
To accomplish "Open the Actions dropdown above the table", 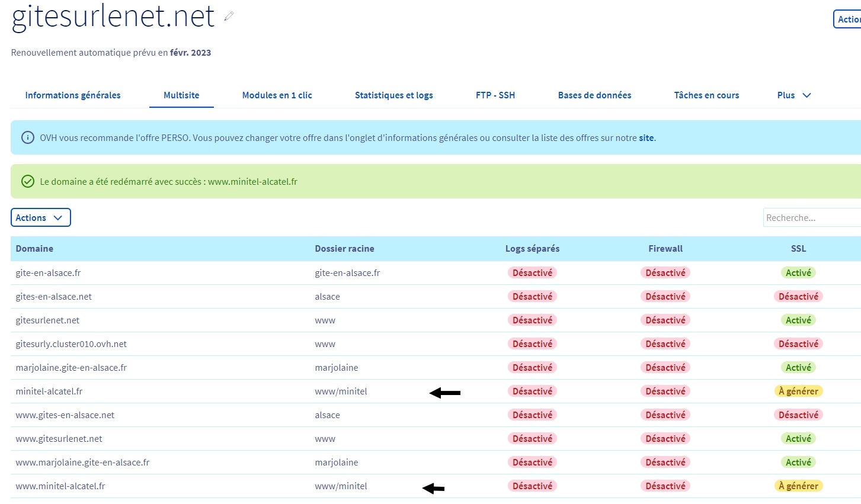I will (40, 218).
